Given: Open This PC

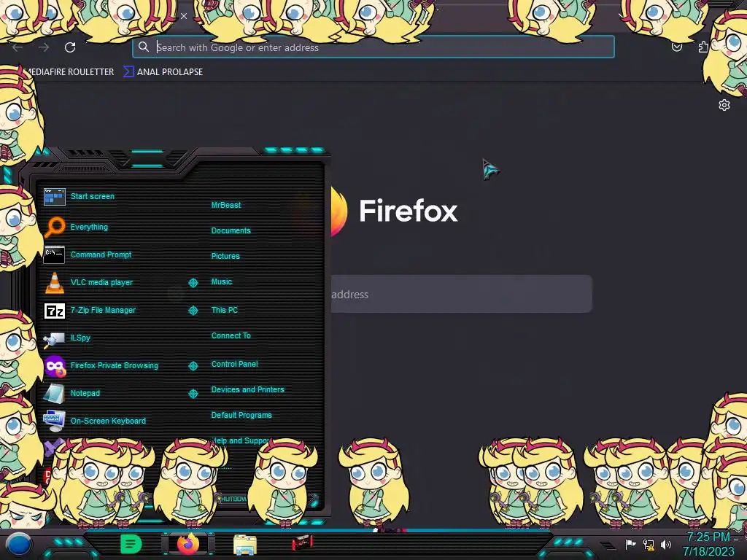Looking at the screenshot, I should click(225, 309).
